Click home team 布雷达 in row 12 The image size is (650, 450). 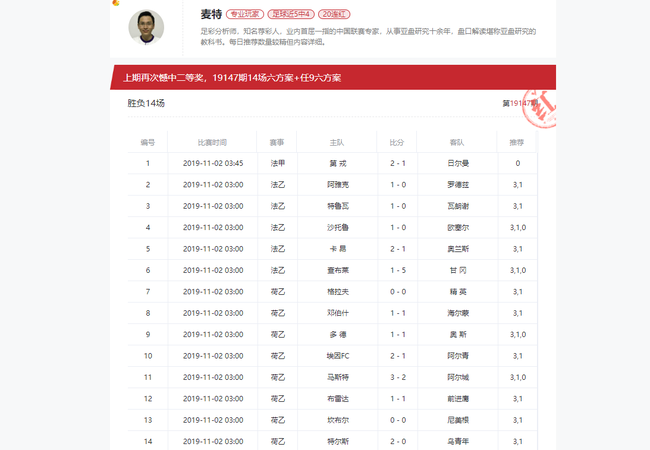click(338, 399)
